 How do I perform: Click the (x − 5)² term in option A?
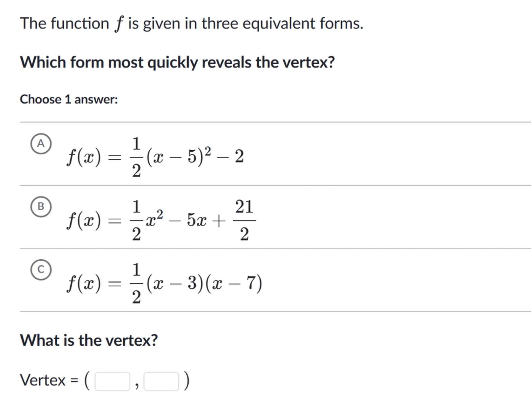click(x=179, y=156)
